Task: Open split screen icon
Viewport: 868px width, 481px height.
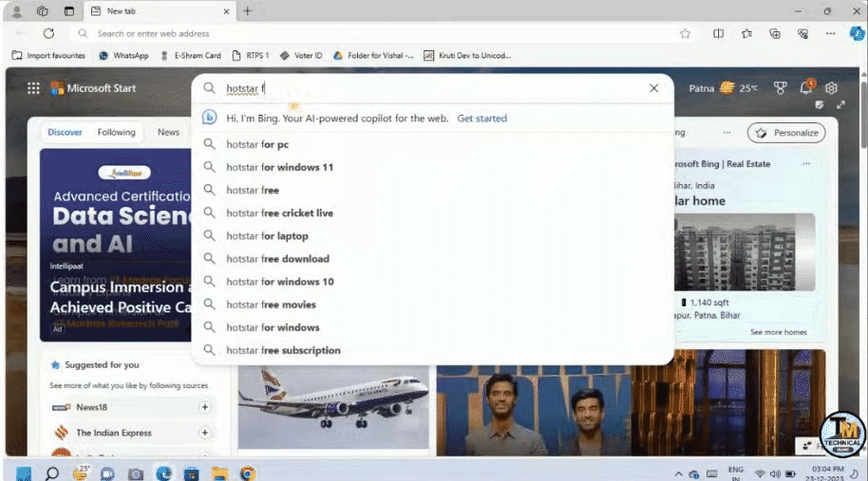Action: coord(719,34)
